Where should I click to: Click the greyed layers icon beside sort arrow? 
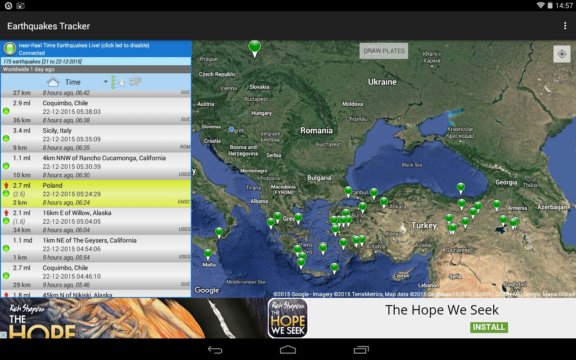click(136, 82)
